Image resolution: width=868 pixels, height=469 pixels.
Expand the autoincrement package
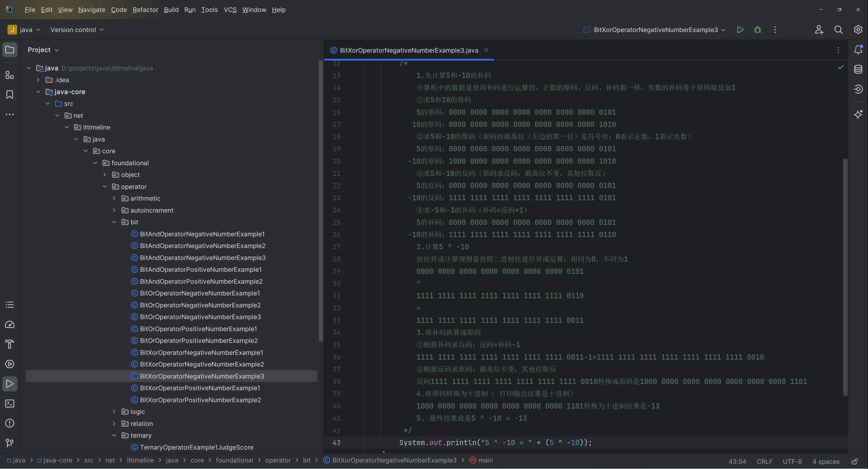(114, 210)
